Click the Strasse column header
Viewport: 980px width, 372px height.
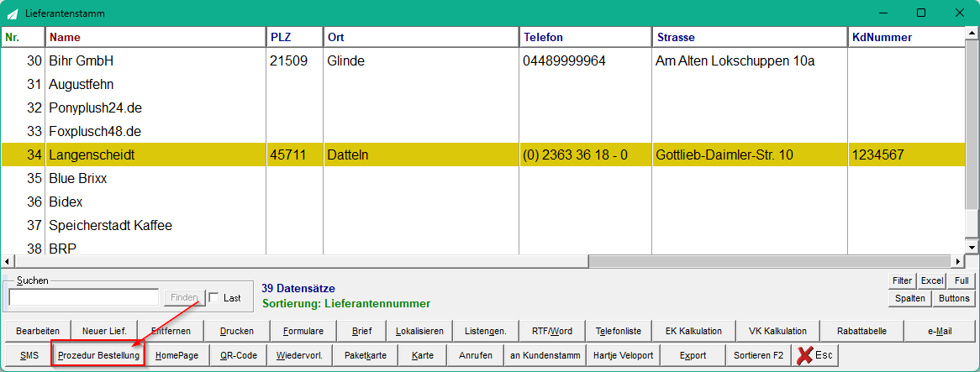click(750, 38)
